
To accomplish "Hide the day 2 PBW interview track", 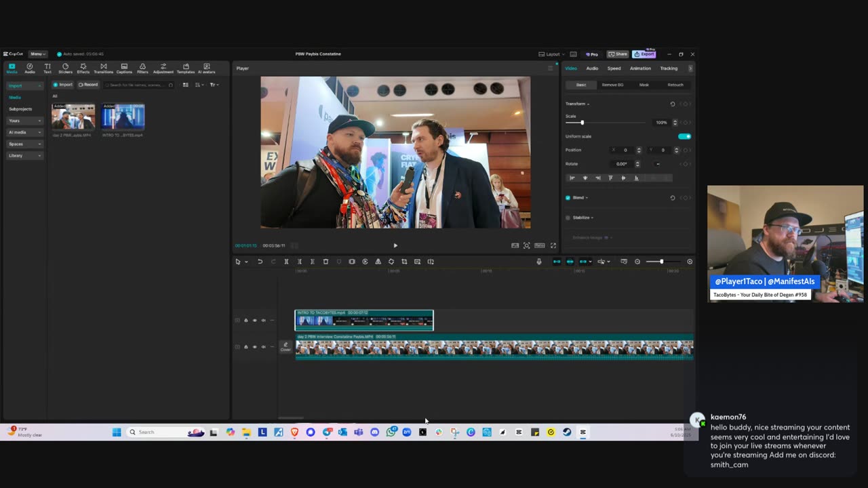I will 254,346.
